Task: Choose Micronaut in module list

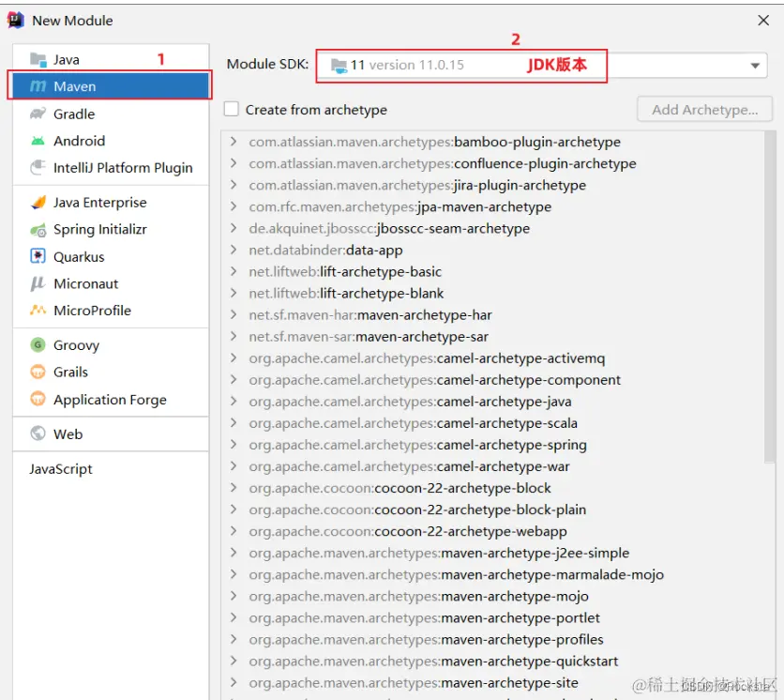Action: [111, 283]
